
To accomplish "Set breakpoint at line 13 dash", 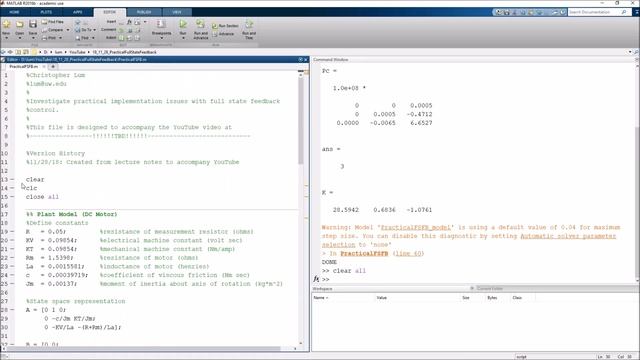I will tap(12, 180).
